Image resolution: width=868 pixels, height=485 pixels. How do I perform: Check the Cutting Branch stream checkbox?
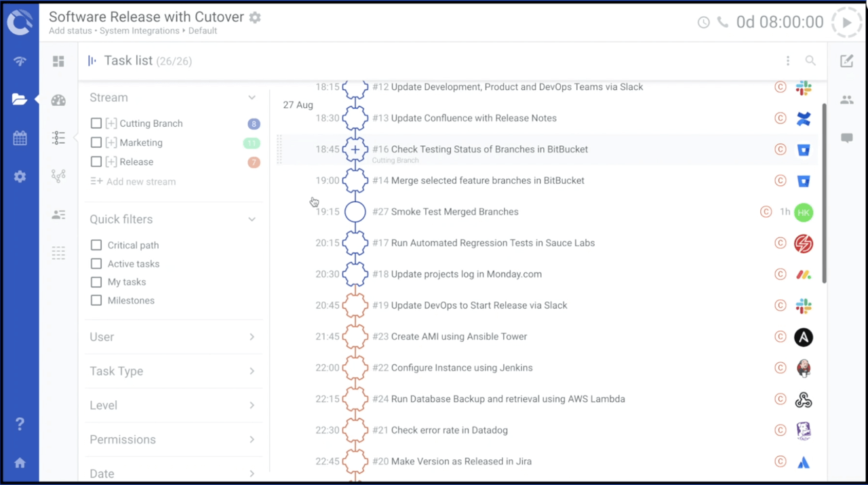[95, 123]
